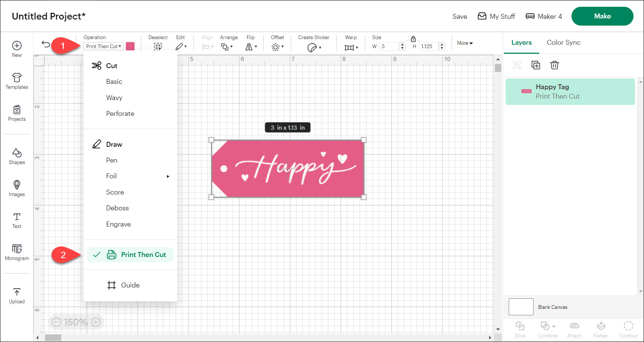
Task: Duplicate the selected layer
Action: point(535,65)
